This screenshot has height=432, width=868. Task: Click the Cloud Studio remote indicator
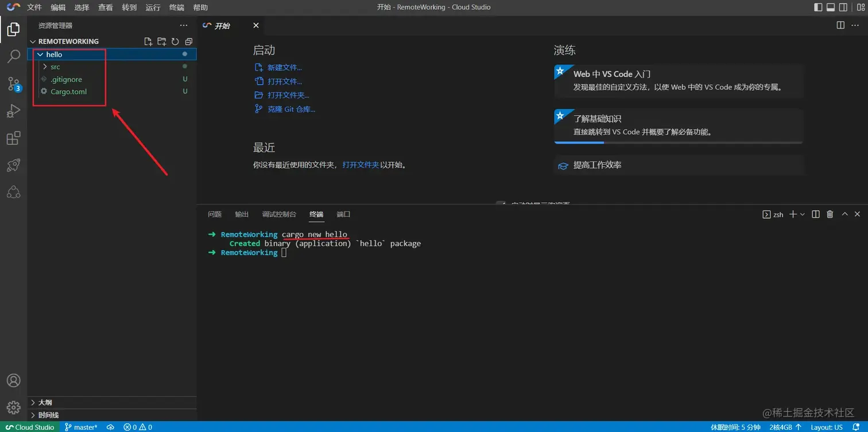[30, 427]
